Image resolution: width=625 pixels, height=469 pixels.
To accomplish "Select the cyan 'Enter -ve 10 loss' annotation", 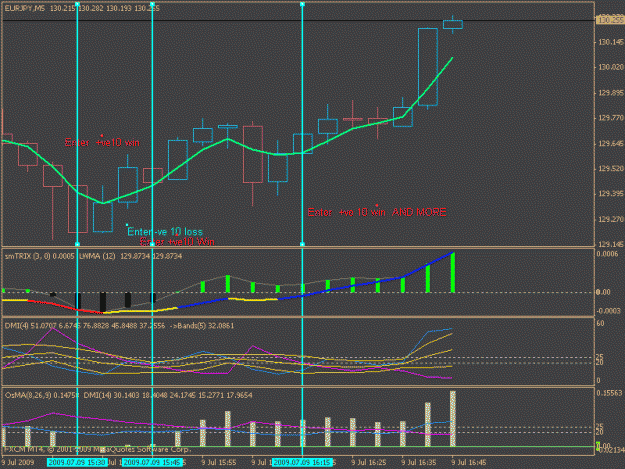I will 165,232.
